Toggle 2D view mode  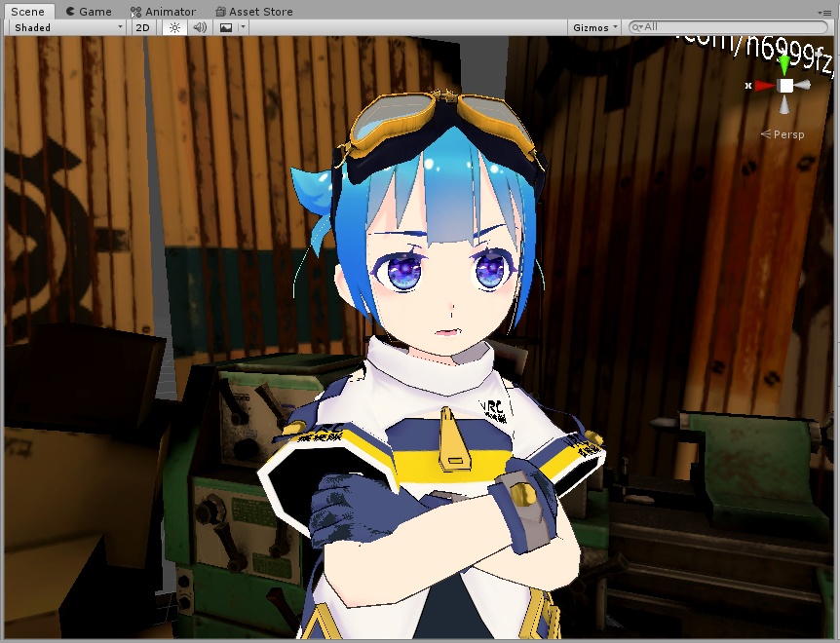[143, 27]
